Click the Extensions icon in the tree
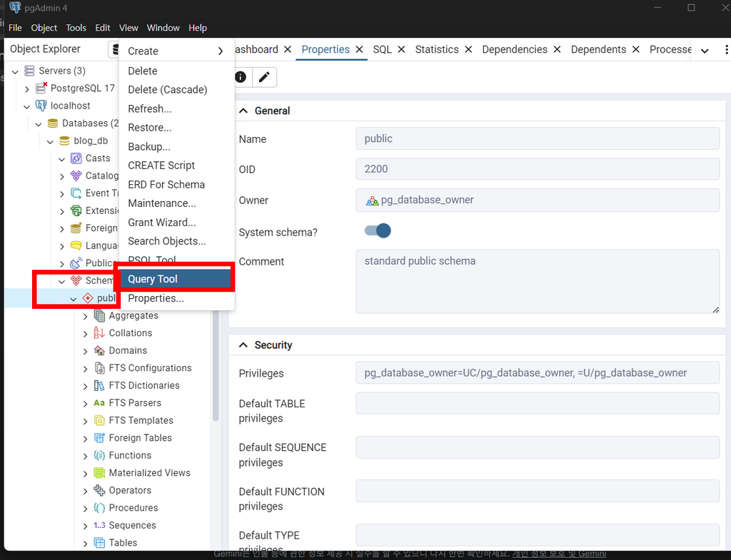This screenshot has width=731, height=560. coord(77,210)
